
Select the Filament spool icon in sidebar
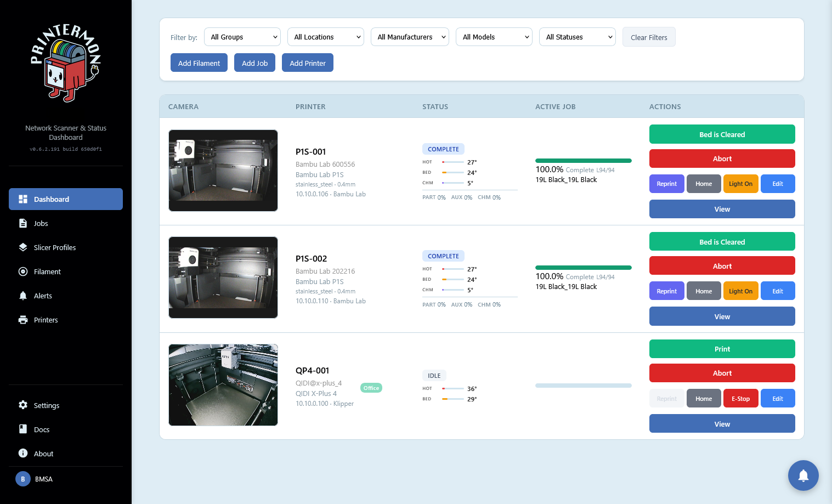click(x=22, y=271)
